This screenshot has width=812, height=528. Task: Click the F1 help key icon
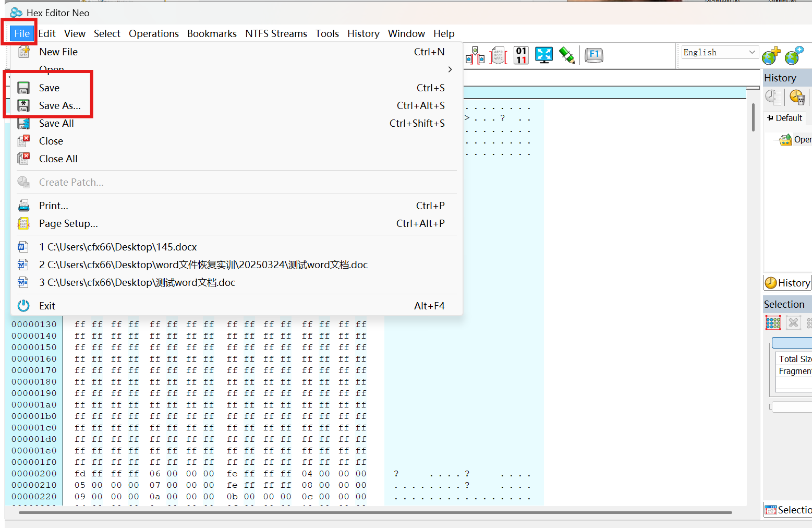[x=594, y=55]
